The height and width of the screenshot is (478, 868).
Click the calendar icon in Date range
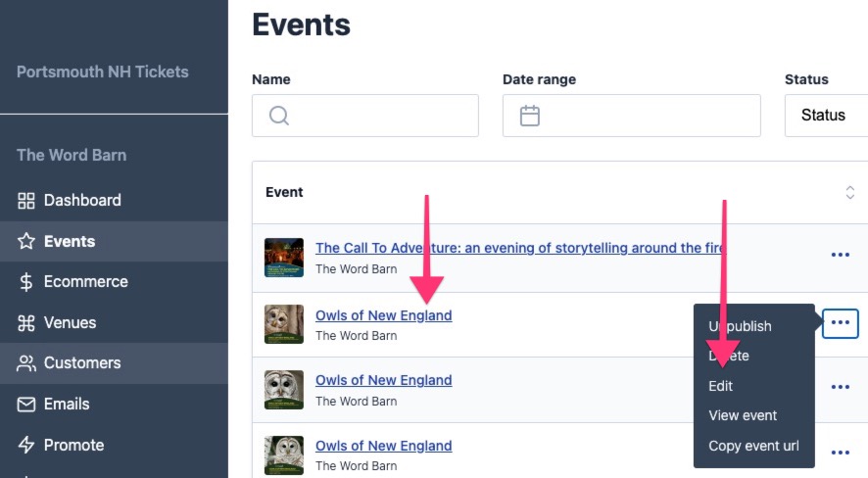click(x=530, y=116)
